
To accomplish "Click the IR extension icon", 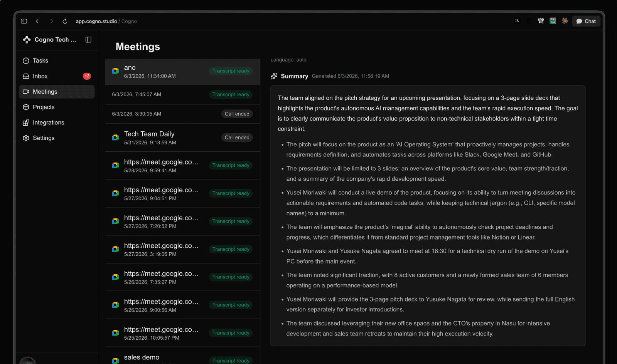I will coord(517,21).
